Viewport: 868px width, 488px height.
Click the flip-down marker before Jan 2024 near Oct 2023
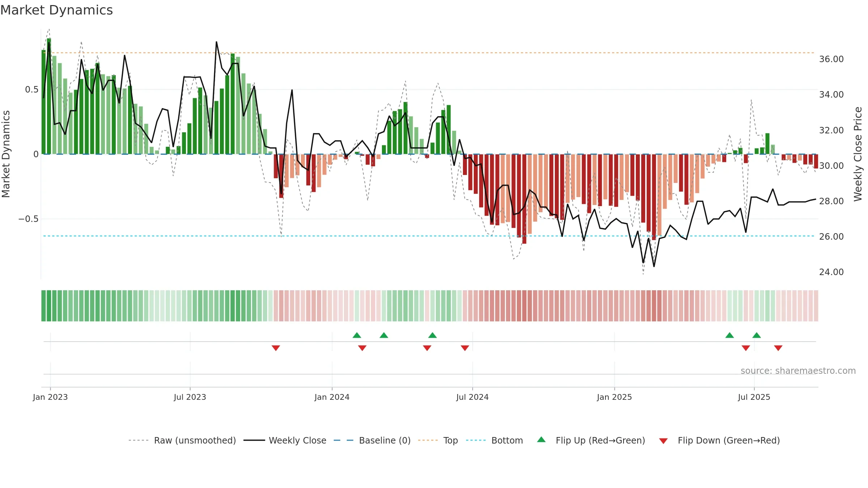[276, 348]
